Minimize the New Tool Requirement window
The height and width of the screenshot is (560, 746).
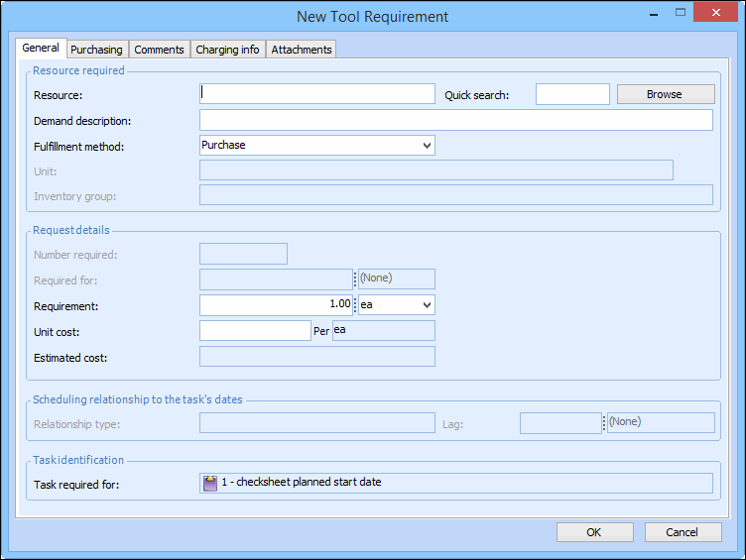click(651, 15)
